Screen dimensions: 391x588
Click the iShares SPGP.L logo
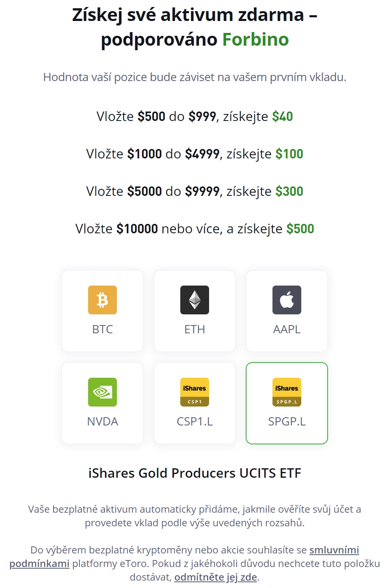(287, 392)
